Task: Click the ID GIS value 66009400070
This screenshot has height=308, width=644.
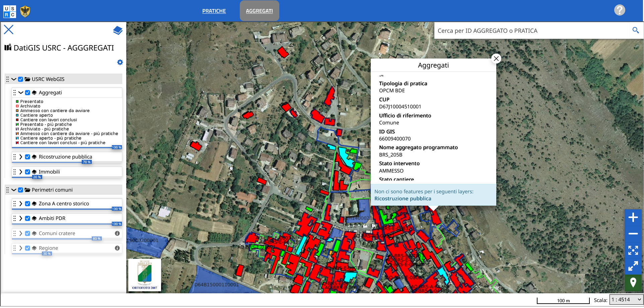Action: [395, 139]
